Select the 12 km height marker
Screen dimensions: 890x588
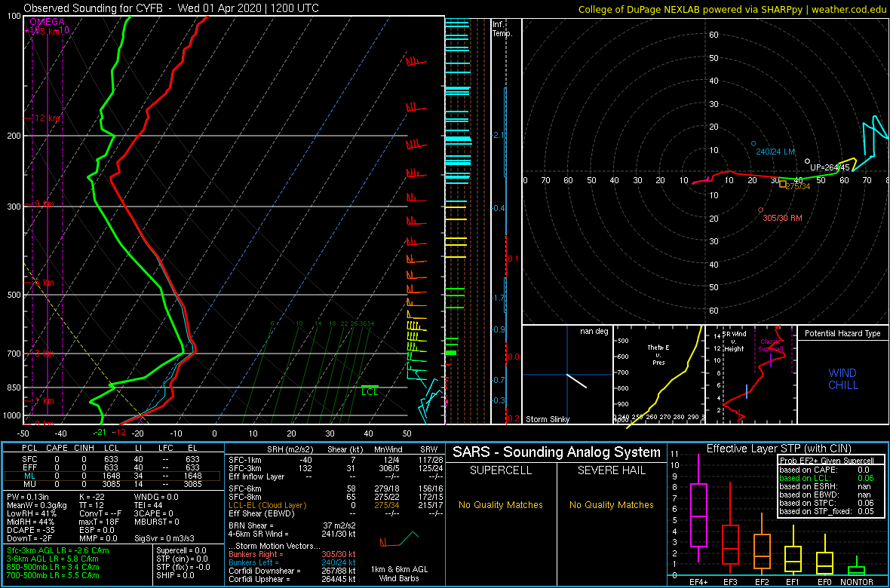tap(45, 118)
